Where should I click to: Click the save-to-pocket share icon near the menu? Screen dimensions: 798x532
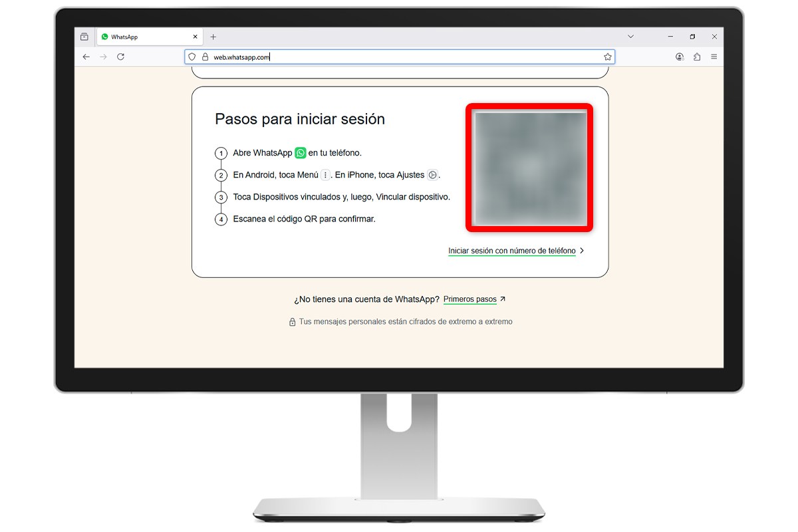point(696,57)
